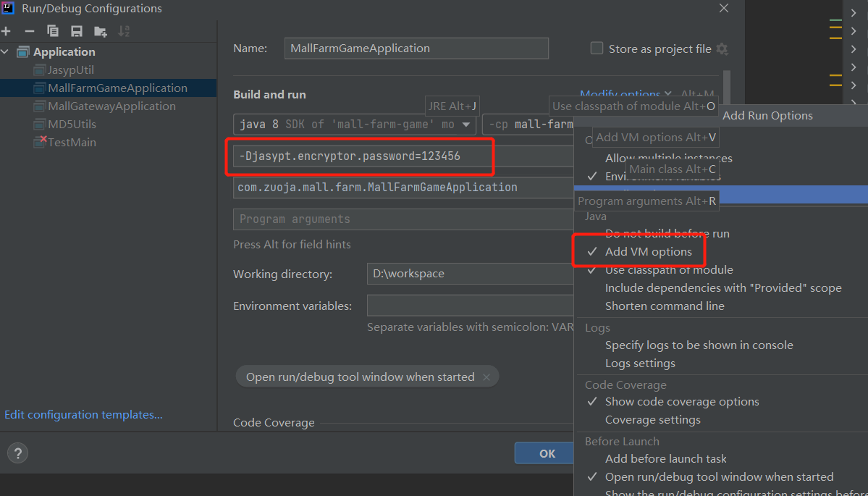
Task: Click the Code Coverage section label
Action: (274, 423)
